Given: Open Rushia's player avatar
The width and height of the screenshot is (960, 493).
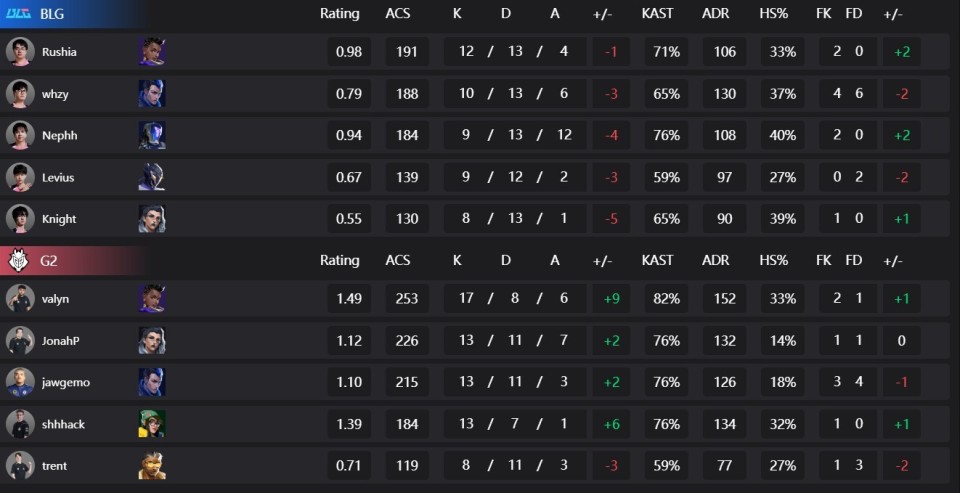Looking at the screenshot, I should point(20,51).
